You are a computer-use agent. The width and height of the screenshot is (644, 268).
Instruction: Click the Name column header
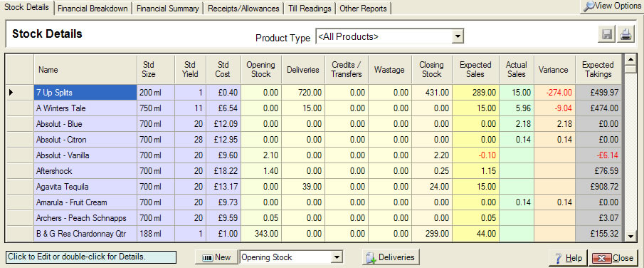pos(85,70)
